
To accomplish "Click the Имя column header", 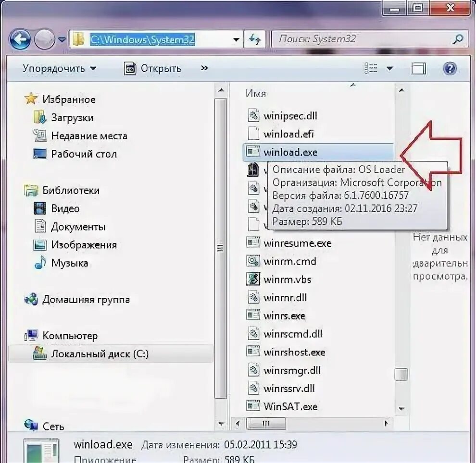I will (x=256, y=93).
